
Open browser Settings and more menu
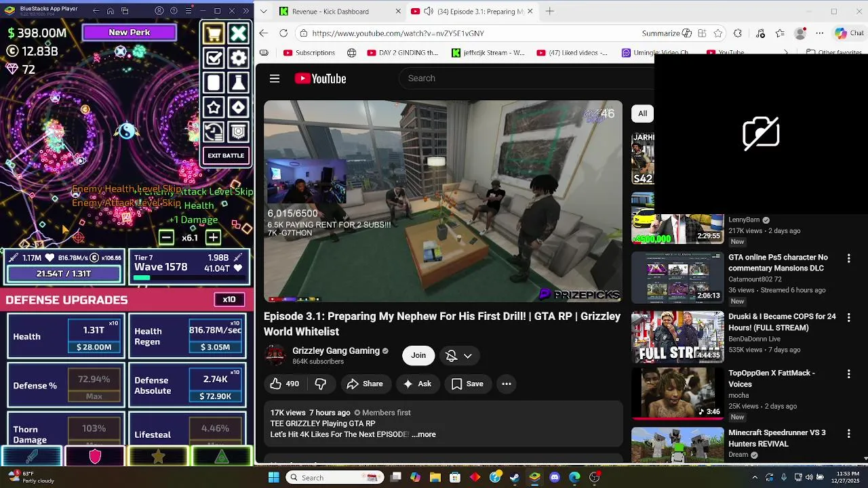tap(820, 33)
